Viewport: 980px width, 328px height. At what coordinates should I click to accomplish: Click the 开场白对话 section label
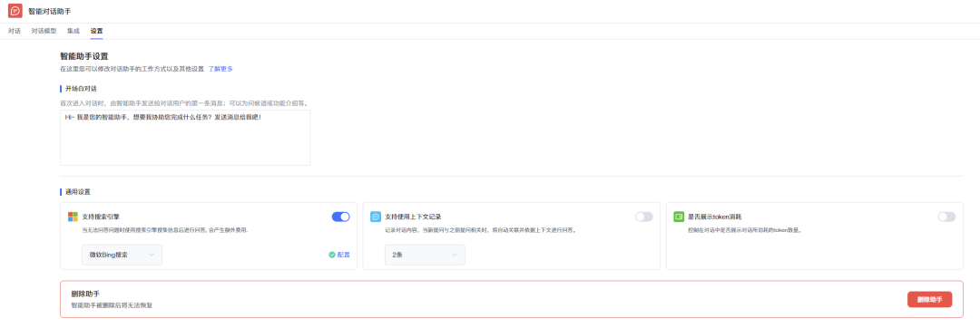click(81, 89)
